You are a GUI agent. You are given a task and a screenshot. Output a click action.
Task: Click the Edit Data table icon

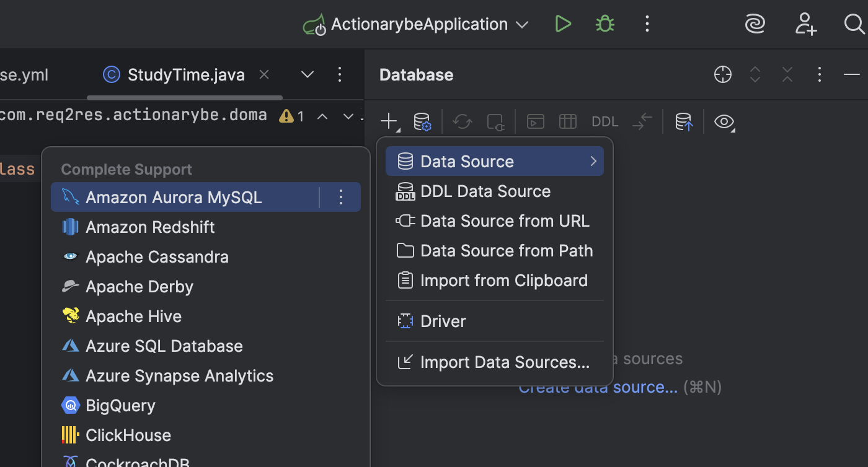click(568, 121)
